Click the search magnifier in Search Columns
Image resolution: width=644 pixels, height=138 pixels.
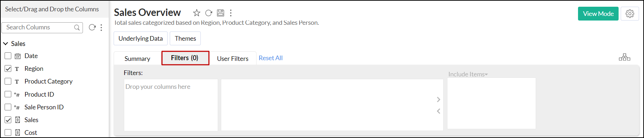click(77, 27)
